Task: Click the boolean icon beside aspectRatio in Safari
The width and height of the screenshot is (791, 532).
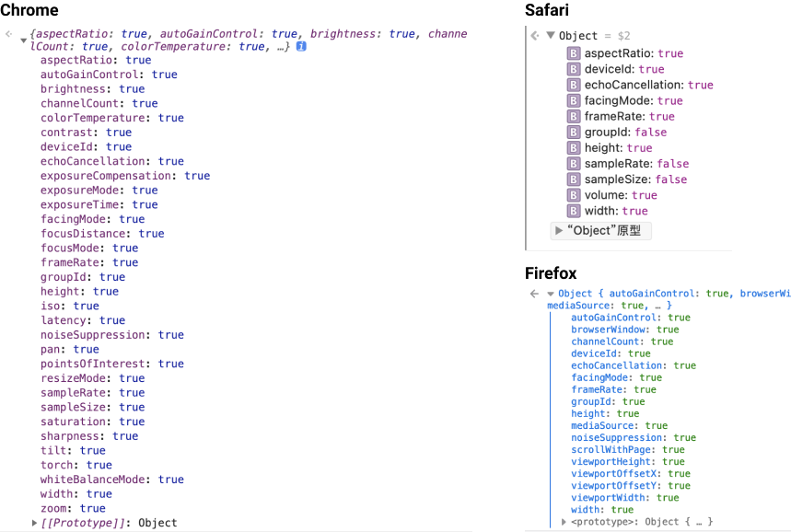Action: pos(573,53)
